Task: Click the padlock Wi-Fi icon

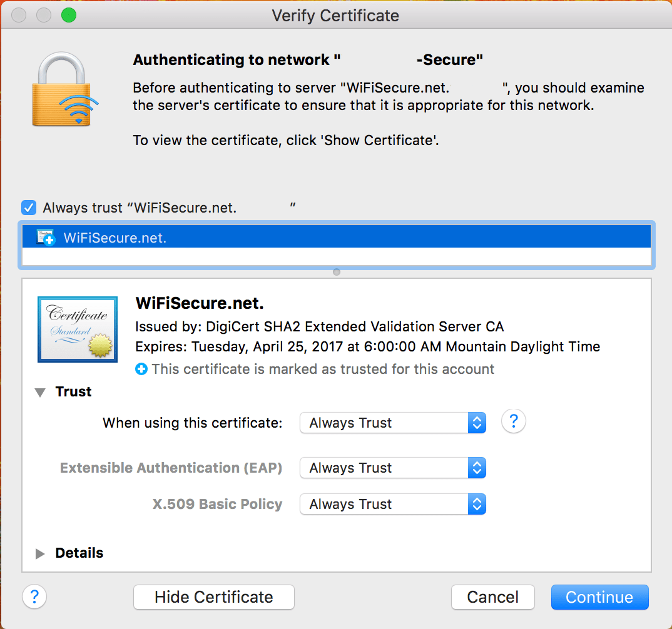Action: (65, 89)
